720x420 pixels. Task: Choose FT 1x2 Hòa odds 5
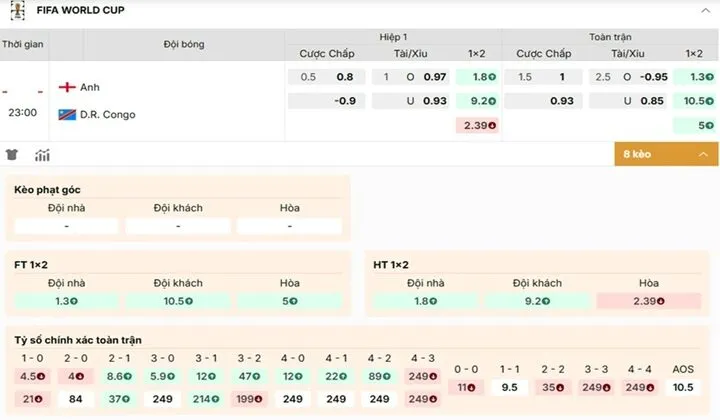[290, 302]
